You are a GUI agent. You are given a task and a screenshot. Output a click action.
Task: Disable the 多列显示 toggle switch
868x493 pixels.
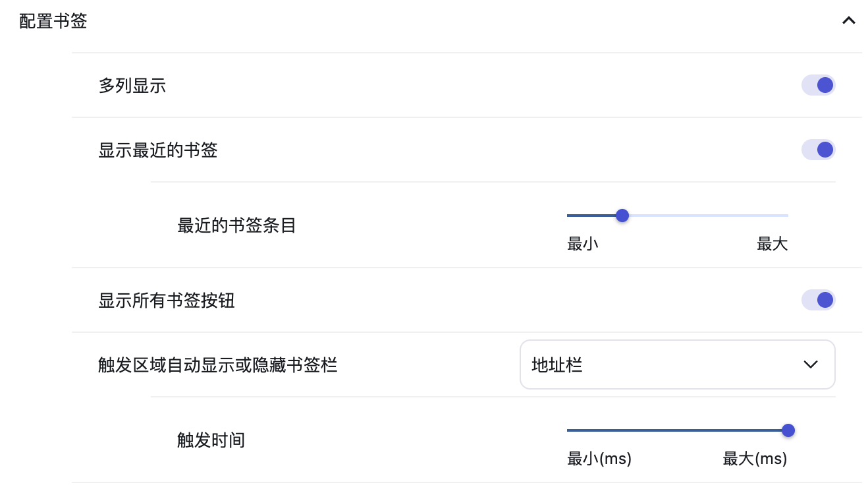click(x=818, y=85)
